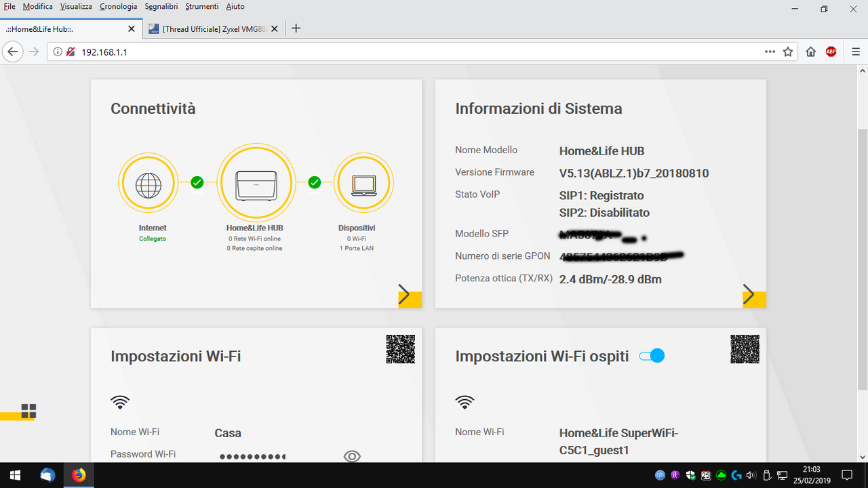The width and height of the screenshot is (868, 488).
Task: Toggle the guest Wi-Fi switch
Action: [652, 355]
